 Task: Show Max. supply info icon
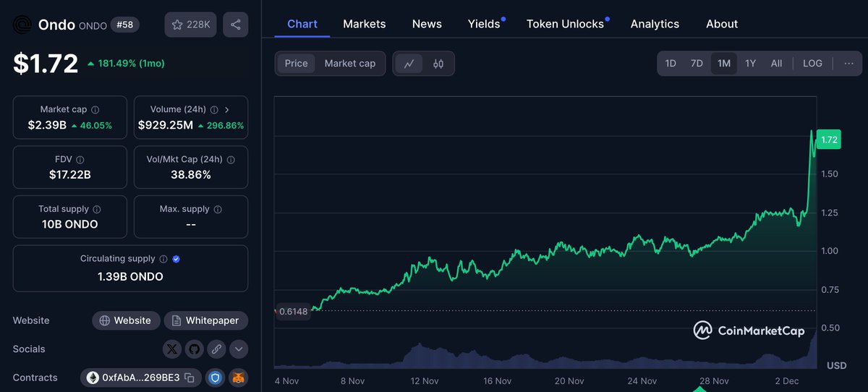point(218,209)
